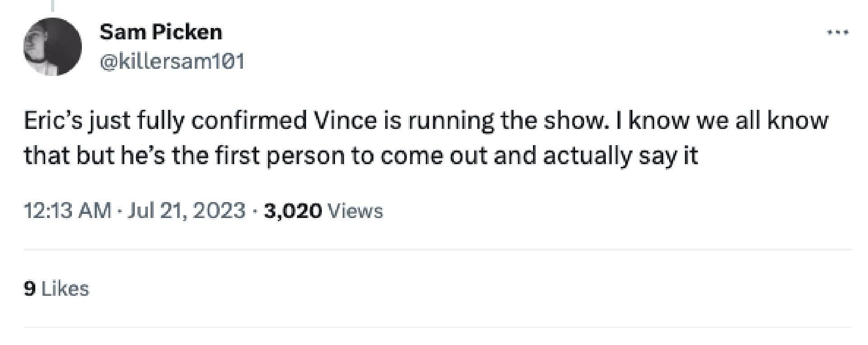Visit the @killersam101 handle profile
The image size is (868, 345).
tap(172, 61)
